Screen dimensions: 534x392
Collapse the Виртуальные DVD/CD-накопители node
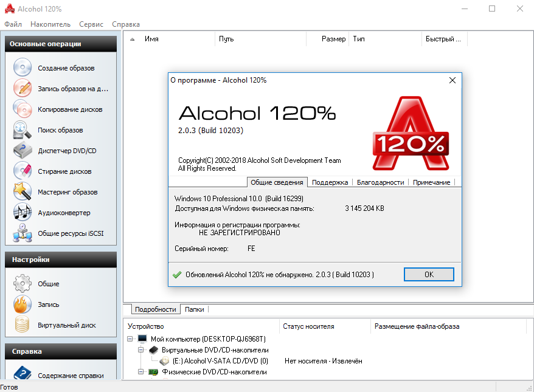[x=140, y=350]
